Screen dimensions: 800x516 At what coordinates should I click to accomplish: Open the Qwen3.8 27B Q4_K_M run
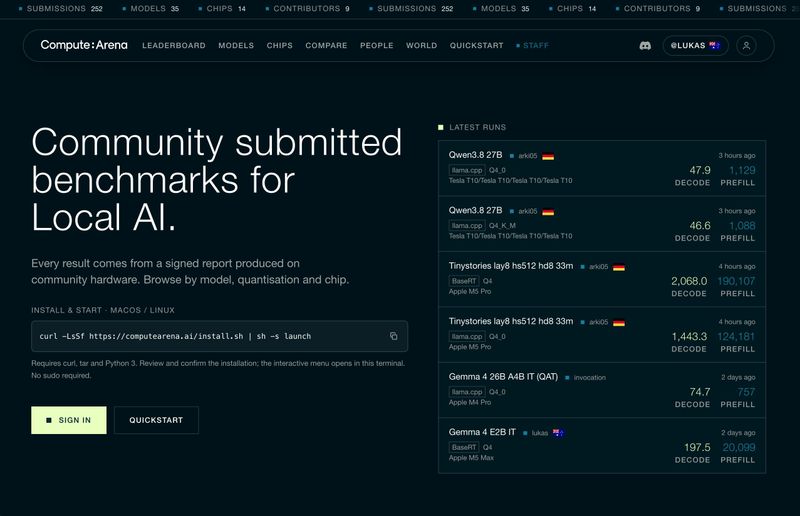point(602,224)
